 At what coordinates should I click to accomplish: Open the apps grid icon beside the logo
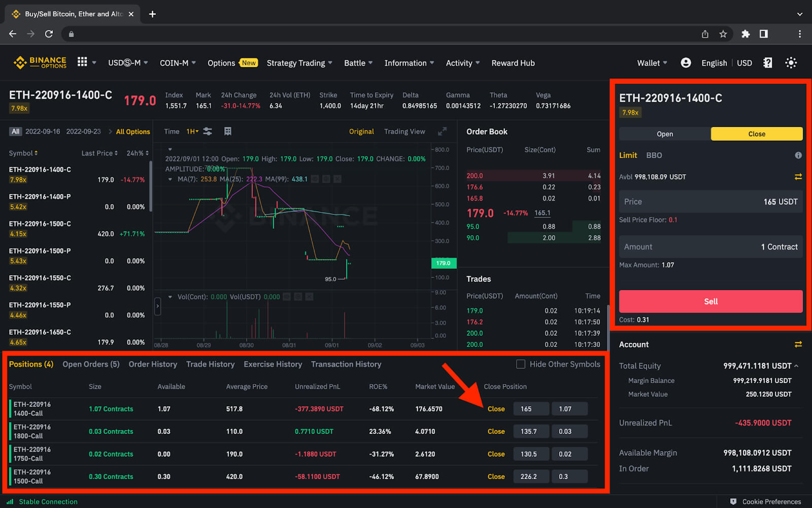82,62
